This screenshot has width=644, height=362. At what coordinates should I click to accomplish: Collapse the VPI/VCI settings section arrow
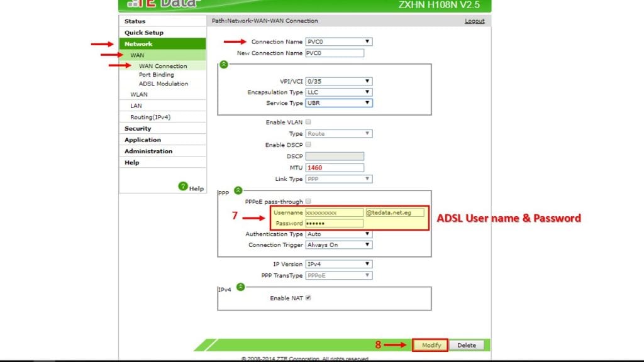[x=223, y=63]
